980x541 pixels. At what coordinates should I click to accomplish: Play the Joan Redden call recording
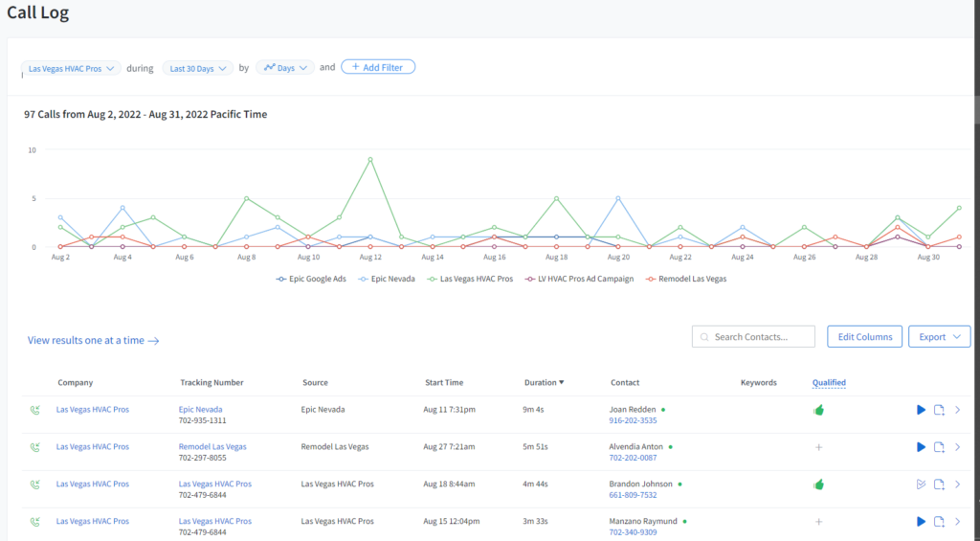tap(921, 410)
